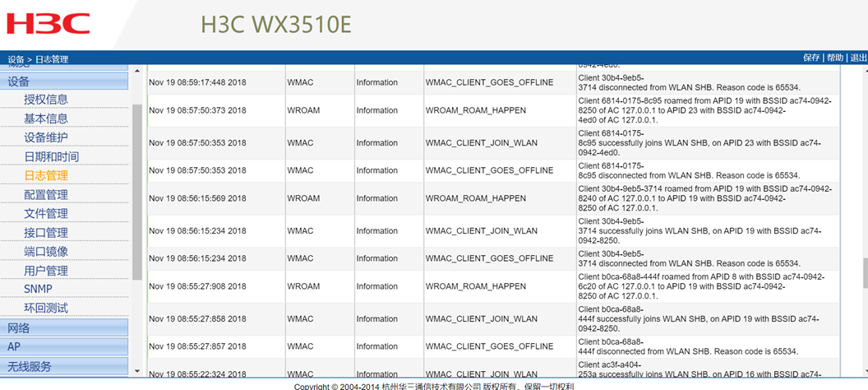Click WMAC in the 08:59:17:448 row

301,82
